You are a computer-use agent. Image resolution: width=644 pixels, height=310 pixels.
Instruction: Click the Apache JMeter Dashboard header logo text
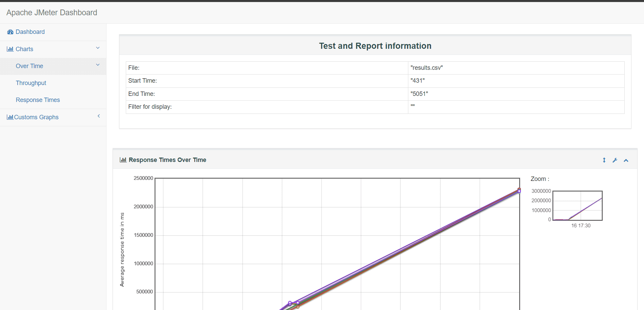(x=52, y=13)
